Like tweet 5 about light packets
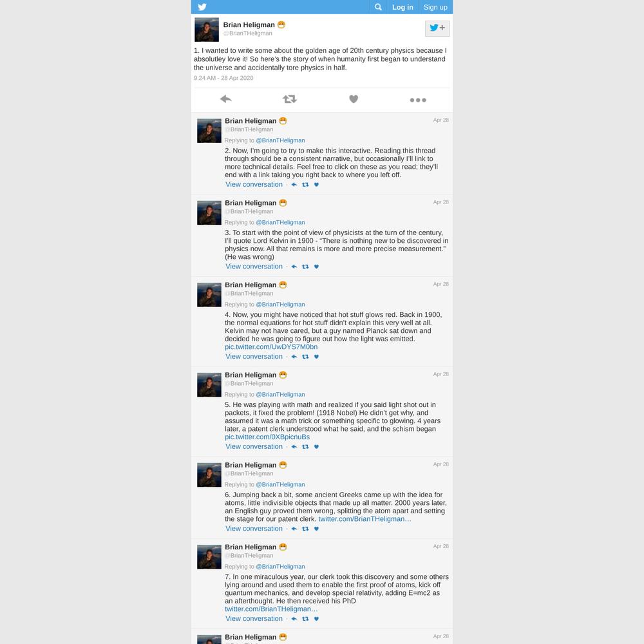This screenshot has height=644, width=644. pos(316,447)
